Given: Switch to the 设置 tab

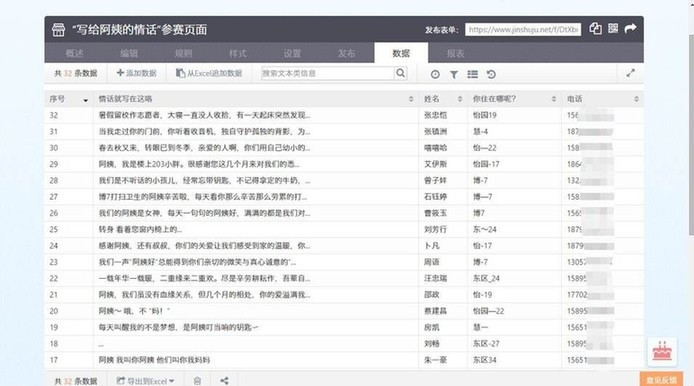Looking at the screenshot, I should (292, 53).
